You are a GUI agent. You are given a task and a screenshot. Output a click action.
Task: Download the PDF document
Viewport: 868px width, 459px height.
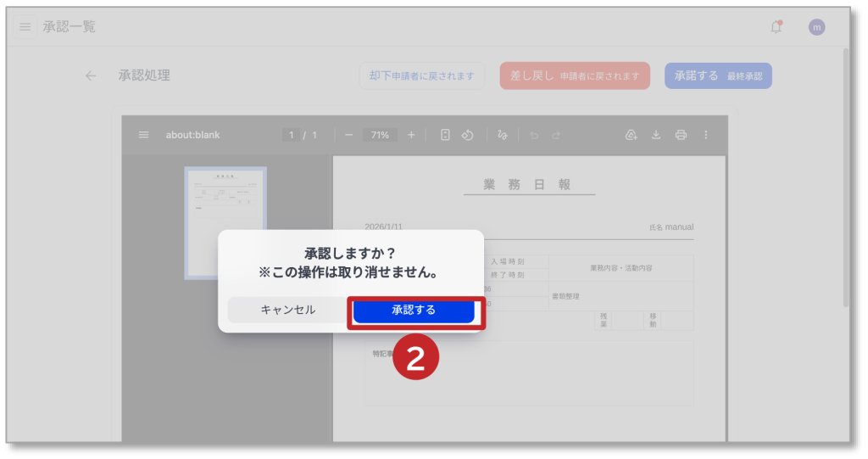coord(655,135)
